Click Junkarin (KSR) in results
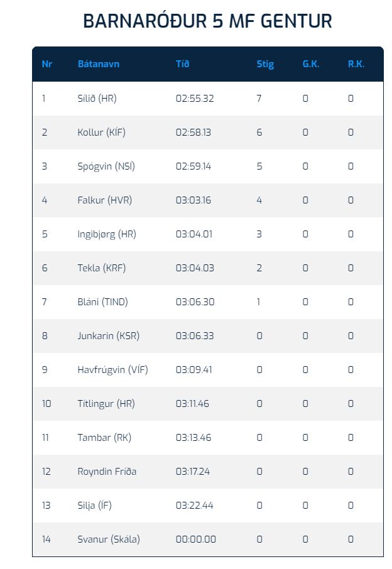Screen dimensions: 392x569 (108, 336)
